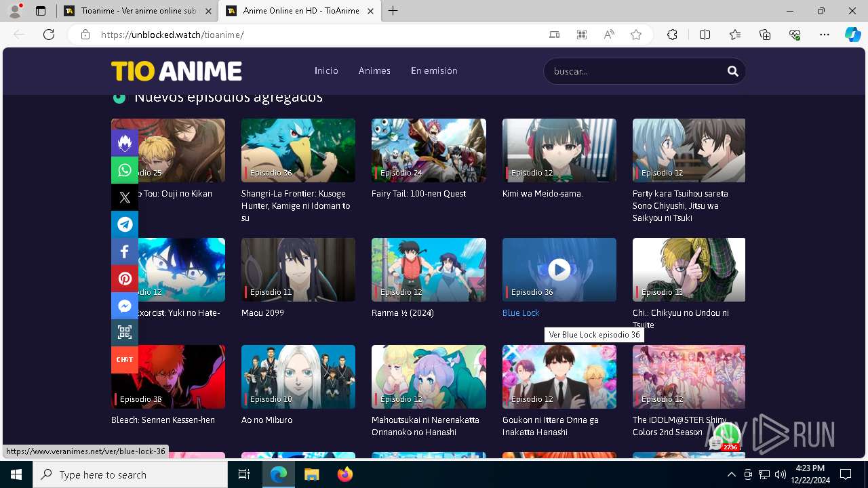Play Blue Lock episode 36 thumbnail

[x=559, y=270]
